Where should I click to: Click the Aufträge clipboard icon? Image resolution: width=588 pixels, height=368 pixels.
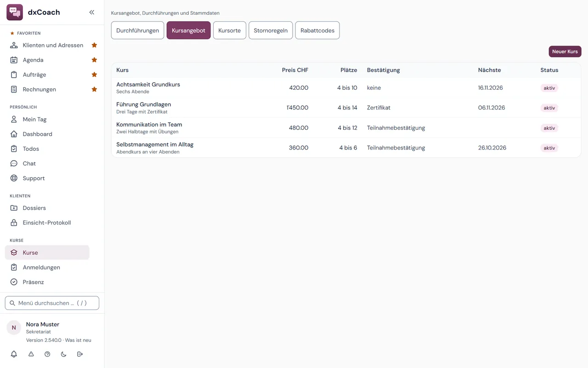(x=14, y=75)
